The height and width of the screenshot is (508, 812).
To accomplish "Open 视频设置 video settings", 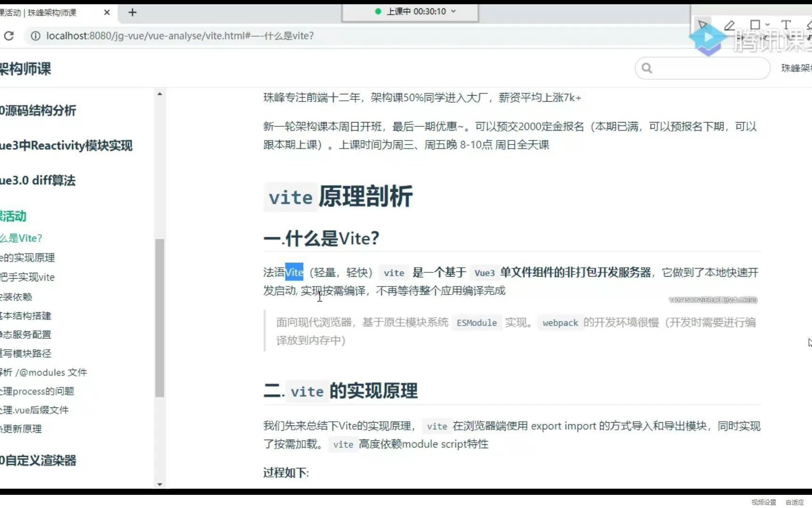I will [763, 502].
